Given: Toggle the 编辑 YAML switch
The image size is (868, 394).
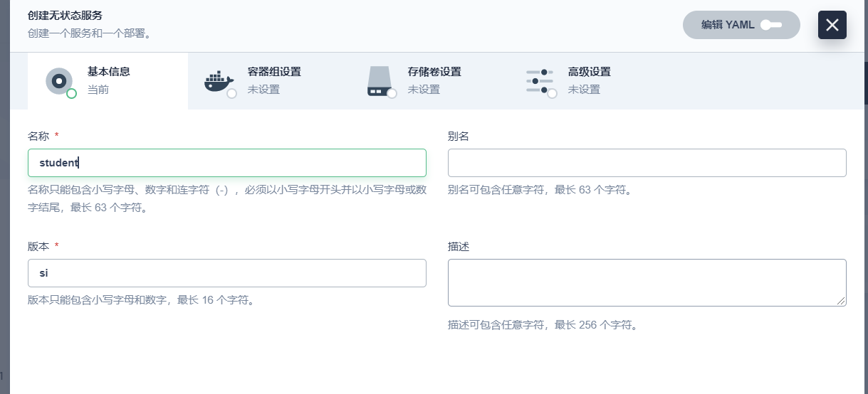Looking at the screenshot, I should click(771, 25).
